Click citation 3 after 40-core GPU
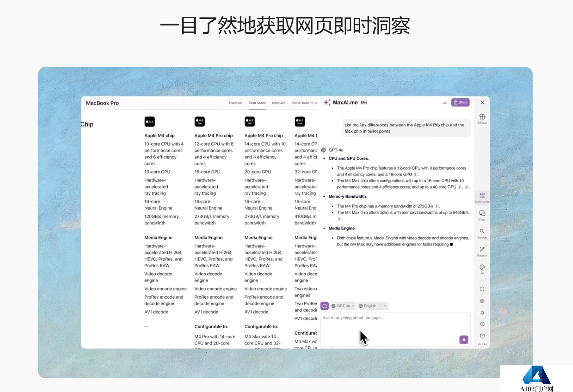 466,187
